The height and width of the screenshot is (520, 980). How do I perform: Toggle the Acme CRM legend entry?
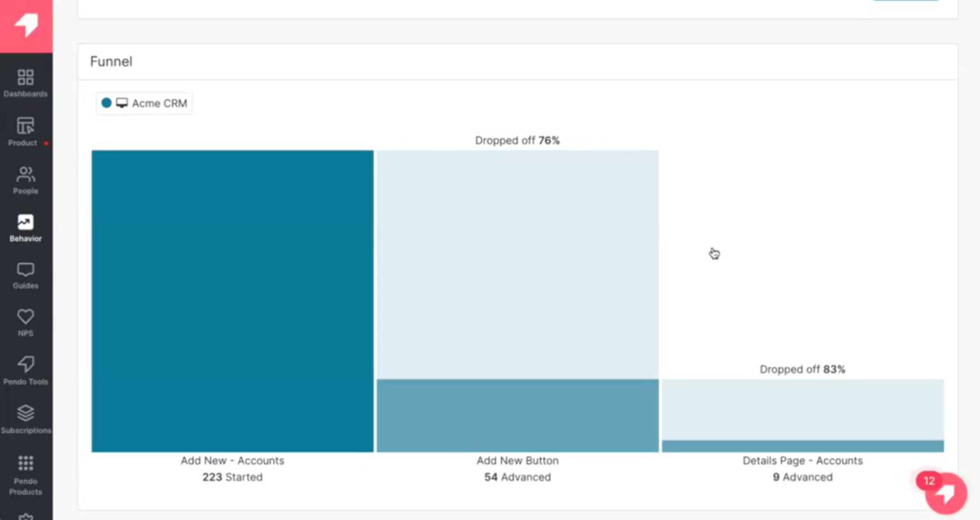(144, 103)
